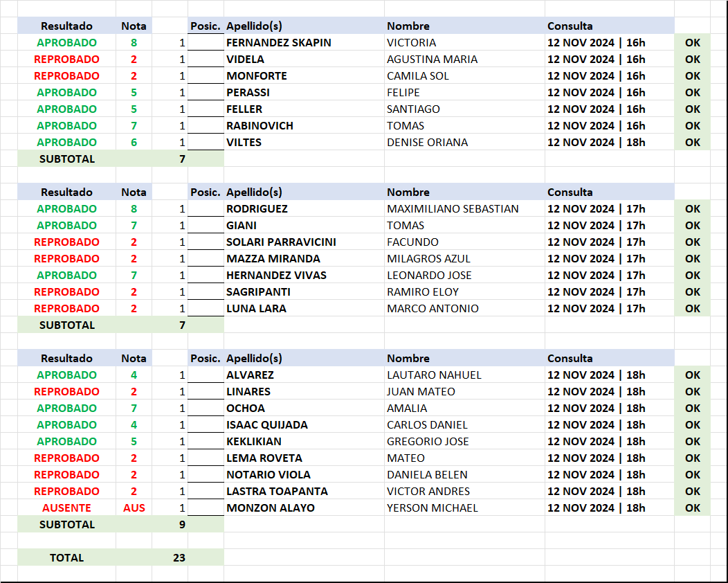728x583 pixels.
Task: Click the name MILAGROS AZUL
Action: (428, 259)
